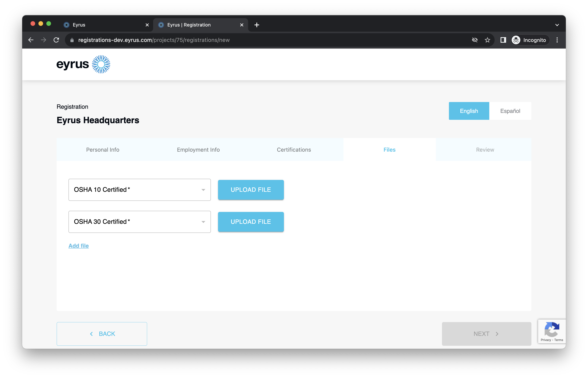Open the browser side panel icon
Screen dimensions: 588x378
pos(503,40)
